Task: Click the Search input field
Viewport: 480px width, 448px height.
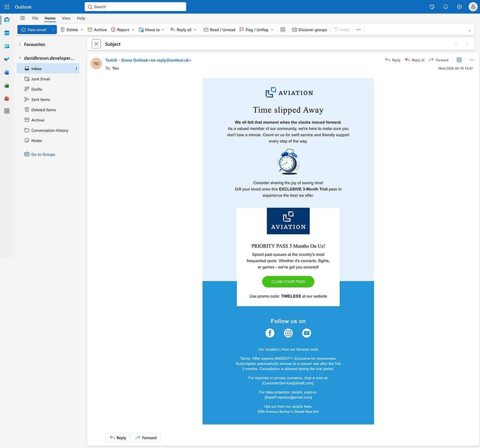Action: [x=135, y=7]
